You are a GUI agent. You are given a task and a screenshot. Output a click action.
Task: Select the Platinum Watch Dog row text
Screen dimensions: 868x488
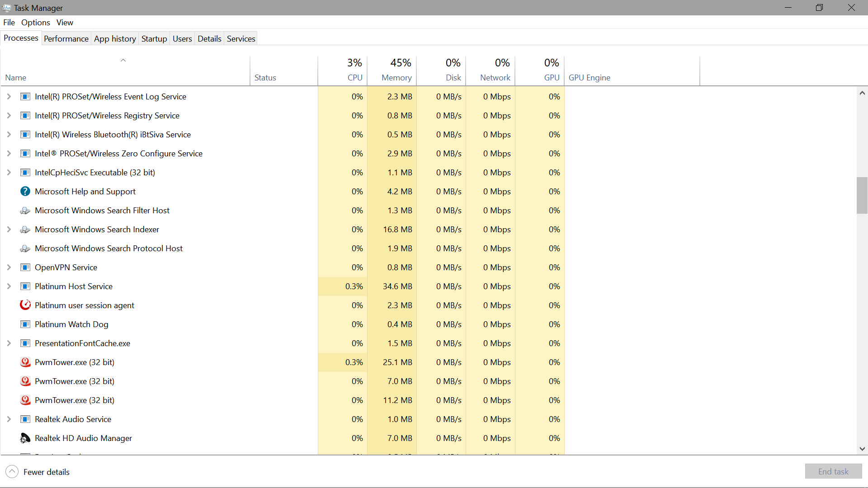(x=71, y=324)
